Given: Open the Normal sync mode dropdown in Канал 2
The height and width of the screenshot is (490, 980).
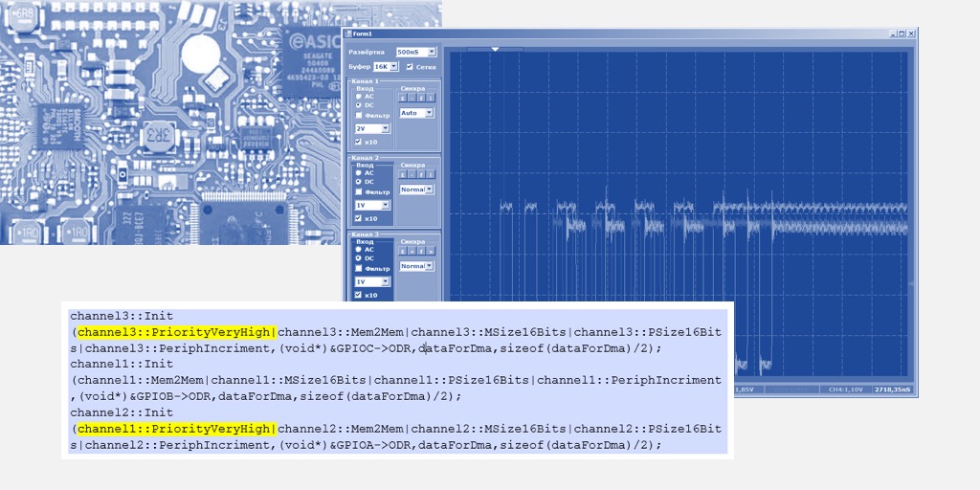Looking at the screenshot, I should [429, 189].
